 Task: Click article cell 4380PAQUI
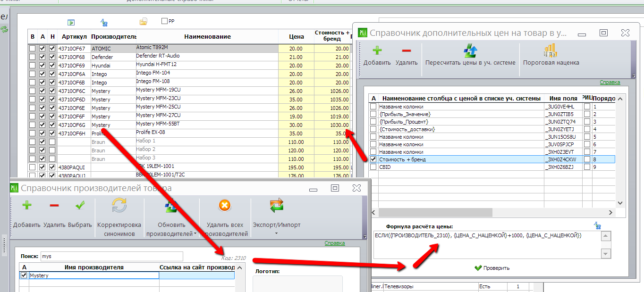tap(74, 167)
